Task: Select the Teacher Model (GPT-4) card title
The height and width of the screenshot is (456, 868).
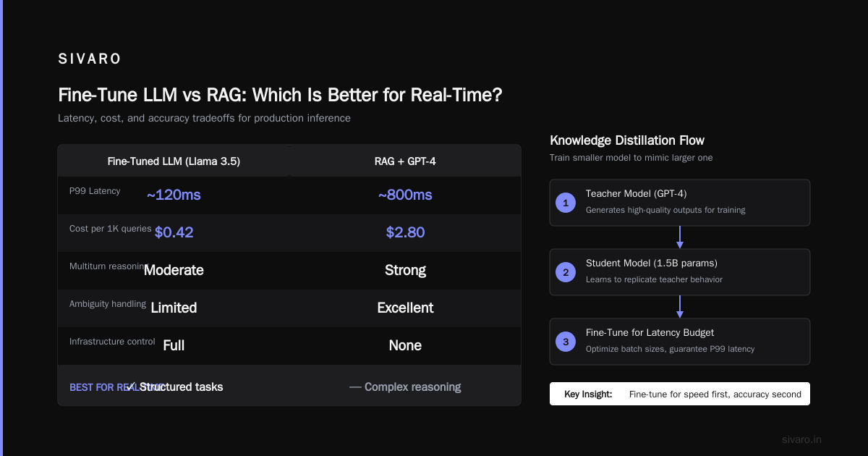Action: (x=637, y=193)
